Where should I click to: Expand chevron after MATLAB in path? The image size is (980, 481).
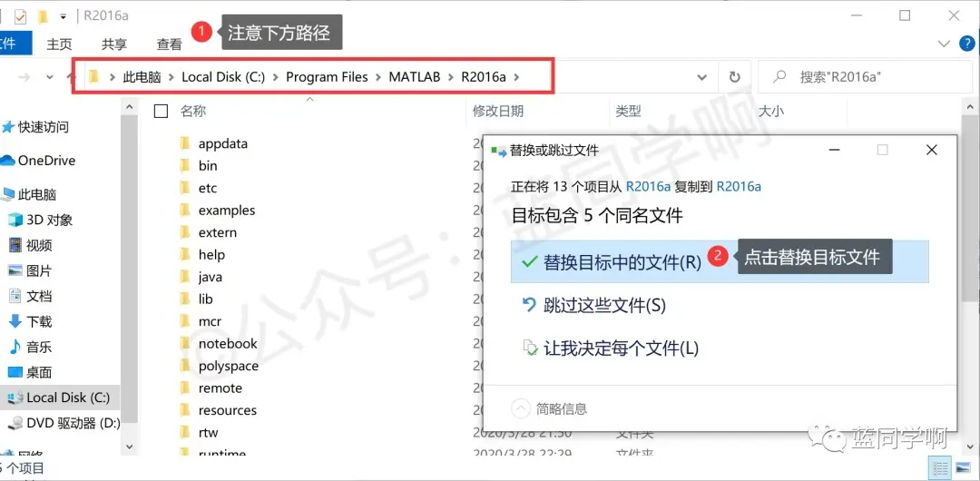coord(451,77)
